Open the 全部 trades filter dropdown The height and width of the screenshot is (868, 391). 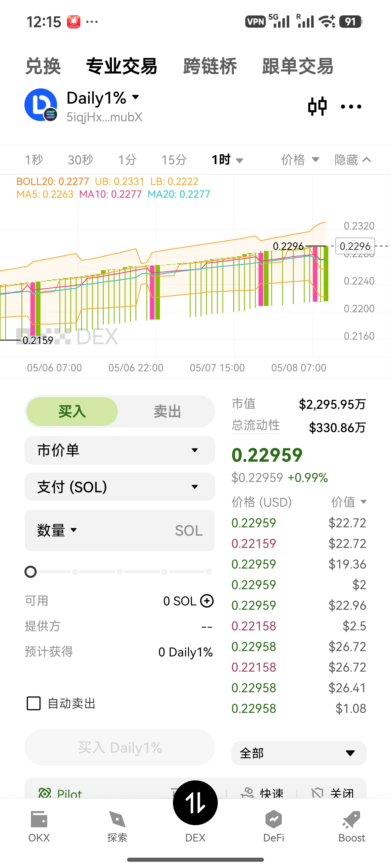click(x=299, y=753)
